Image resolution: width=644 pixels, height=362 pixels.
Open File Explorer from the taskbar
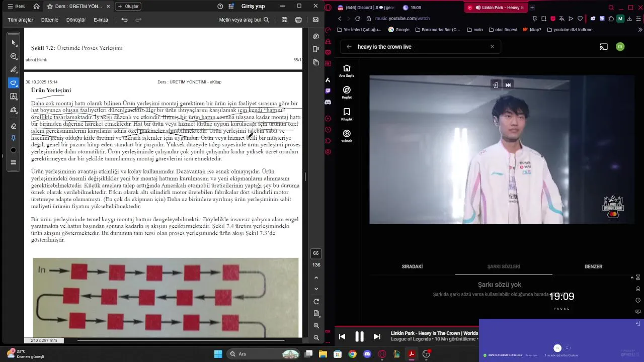[323, 354]
